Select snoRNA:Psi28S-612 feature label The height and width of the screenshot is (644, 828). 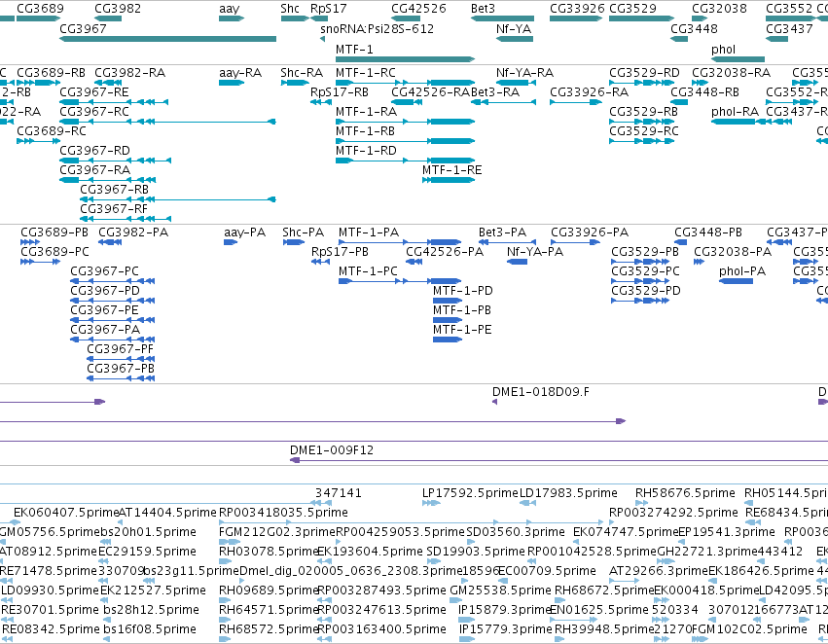(378, 29)
